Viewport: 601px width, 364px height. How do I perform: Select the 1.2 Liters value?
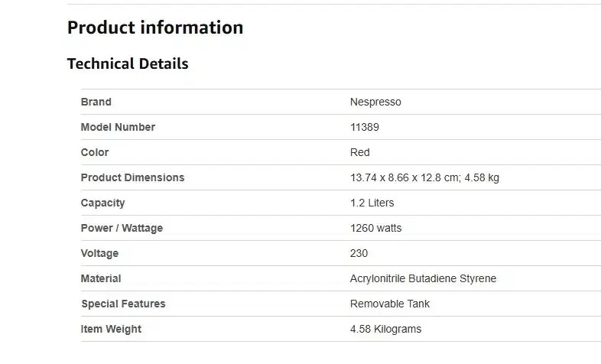[372, 203]
